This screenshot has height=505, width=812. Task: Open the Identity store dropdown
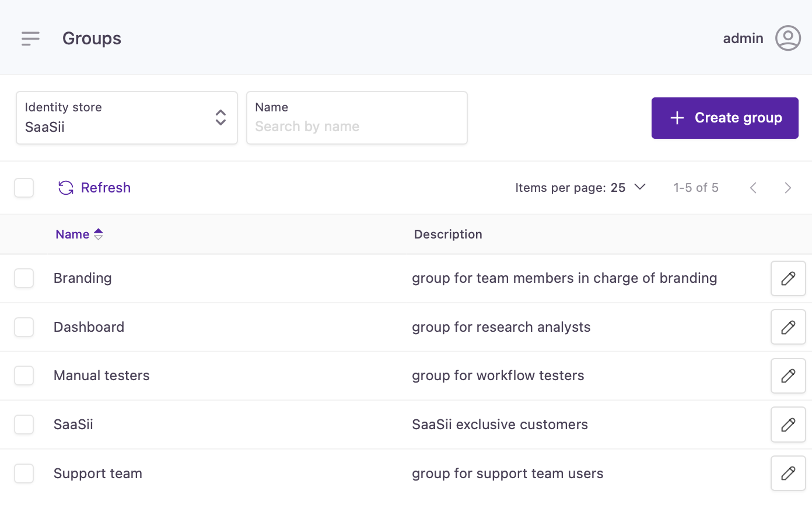tap(127, 118)
